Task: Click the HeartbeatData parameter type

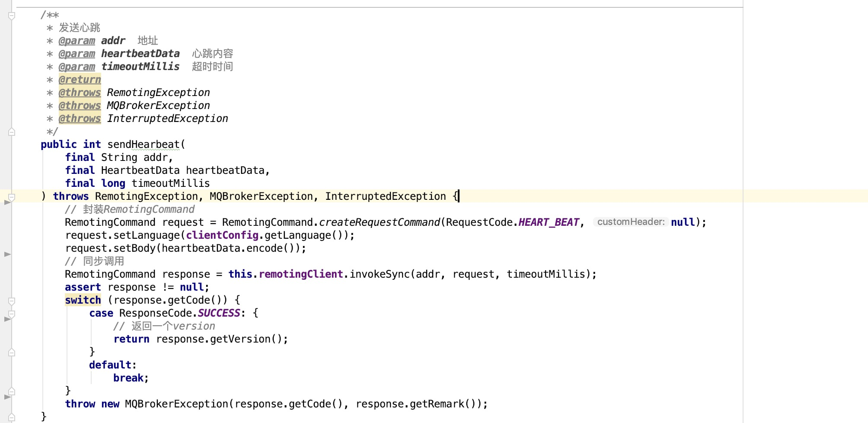Action: [140, 170]
